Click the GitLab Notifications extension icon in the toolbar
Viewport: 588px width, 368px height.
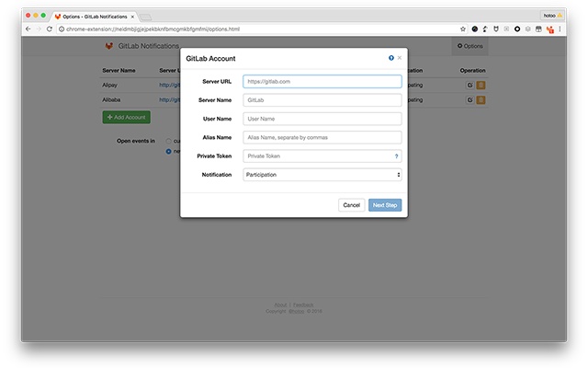[550, 29]
